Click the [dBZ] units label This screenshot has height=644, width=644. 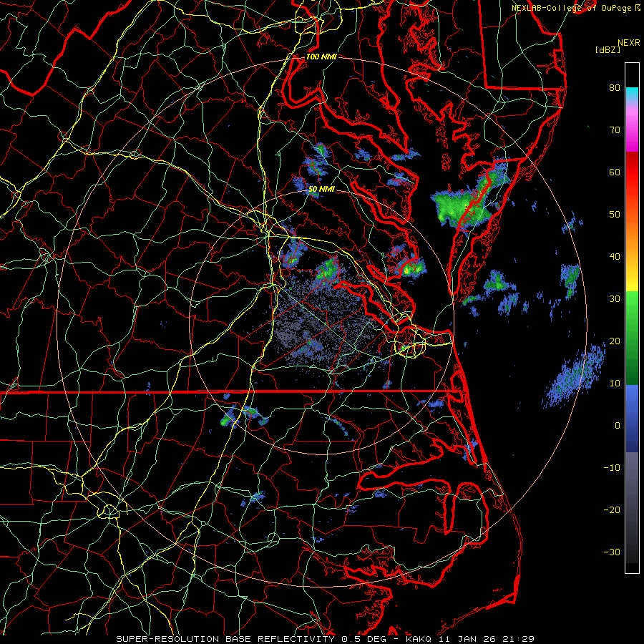click(608, 50)
